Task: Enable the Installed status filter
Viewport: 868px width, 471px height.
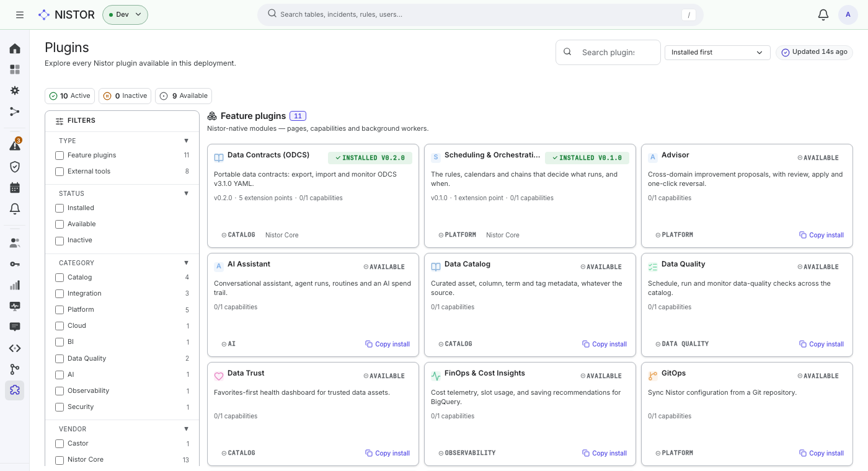Action: (x=60, y=208)
